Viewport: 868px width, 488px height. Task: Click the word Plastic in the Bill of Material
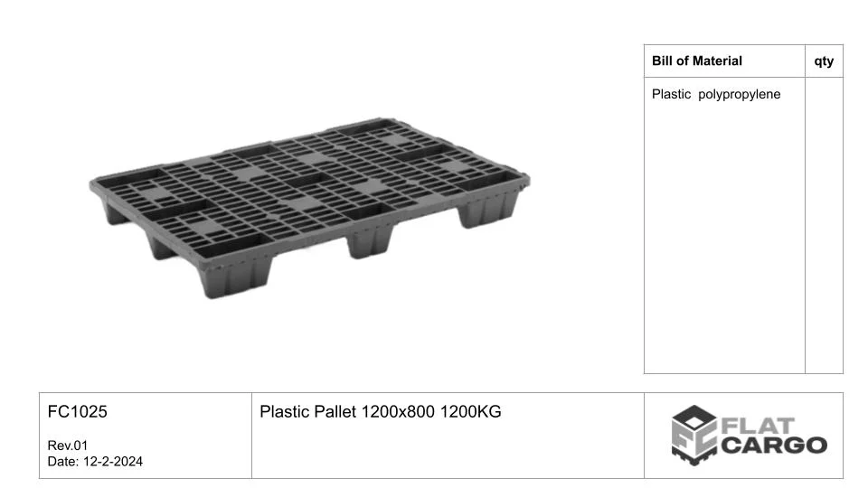point(671,94)
